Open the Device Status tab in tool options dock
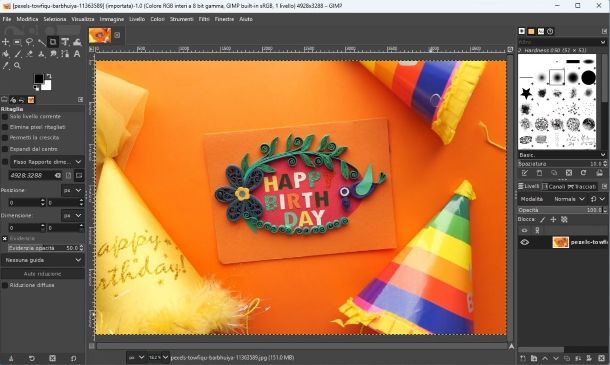The image size is (610, 365). click(x=13, y=100)
